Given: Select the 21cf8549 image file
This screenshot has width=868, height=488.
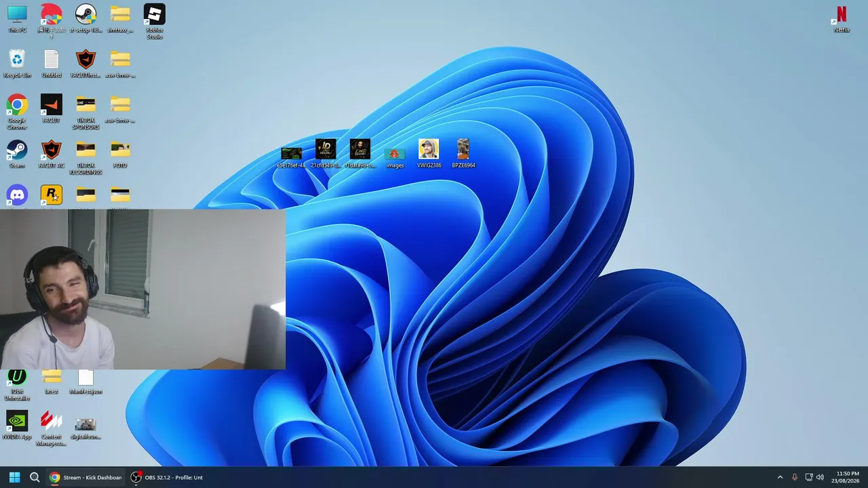Looking at the screenshot, I should tap(325, 154).
